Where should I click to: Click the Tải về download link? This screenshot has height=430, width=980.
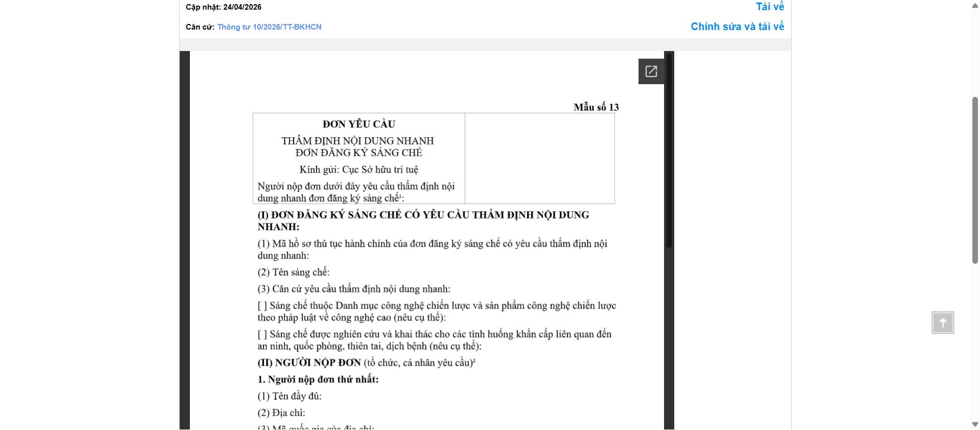770,7
